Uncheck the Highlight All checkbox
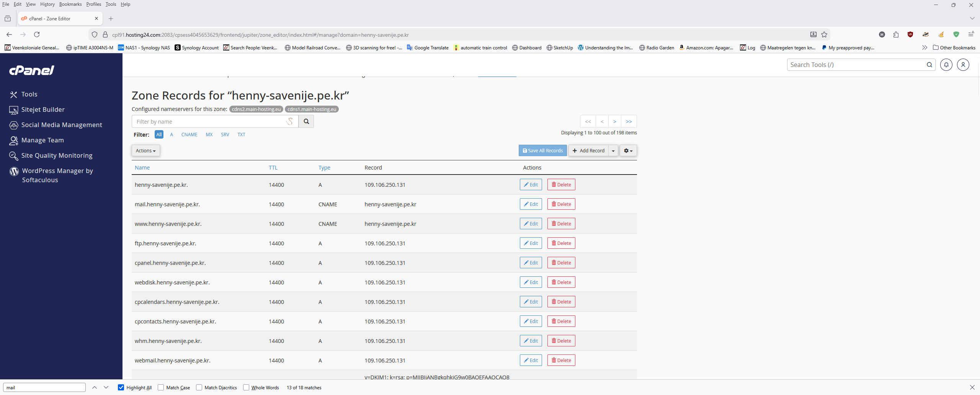The image size is (980, 395). (121, 387)
